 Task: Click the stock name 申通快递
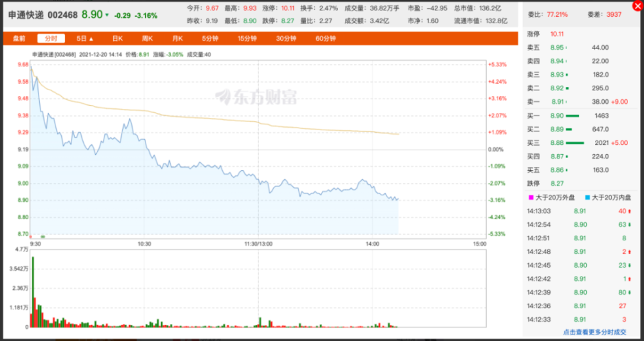pyautogui.click(x=26, y=15)
